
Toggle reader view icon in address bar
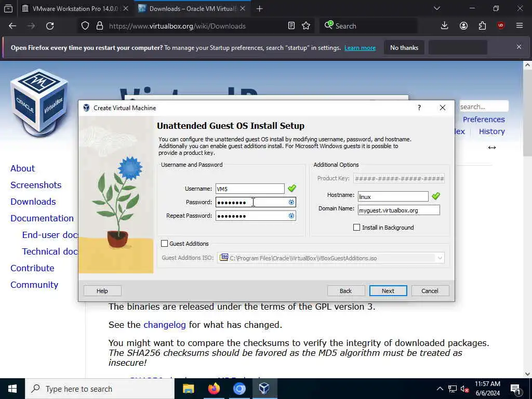click(291, 26)
